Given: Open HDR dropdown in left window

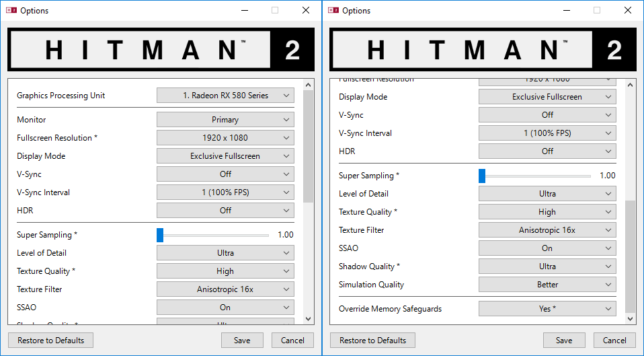Looking at the screenshot, I should coord(225,210).
